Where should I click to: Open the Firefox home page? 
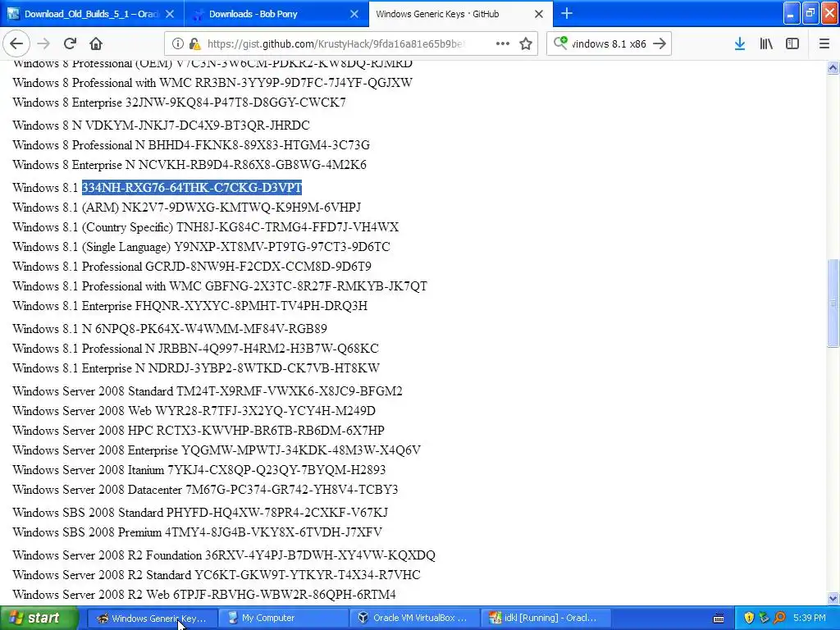pos(96,43)
